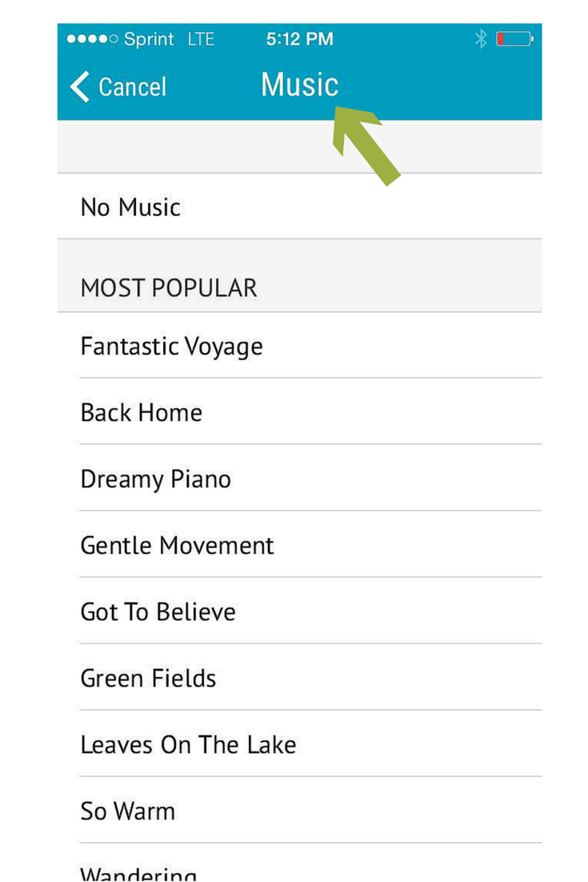Tap the 5:12 PM clock
Image resolution: width=588 pixels, height=882 pixels.
point(300,38)
